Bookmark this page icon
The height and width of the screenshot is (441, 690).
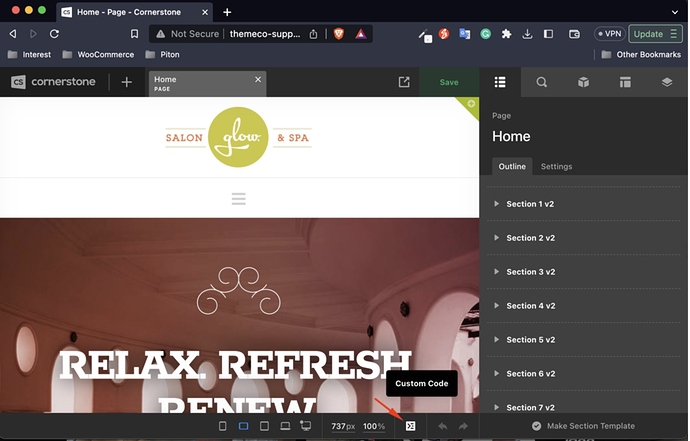click(134, 34)
